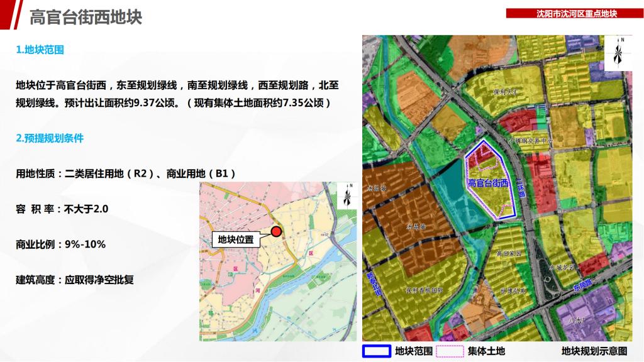Click the 商业比例 9%-10% line
Image resolution: width=644 pixels, height=362 pixels.
click(x=60, y=244)
